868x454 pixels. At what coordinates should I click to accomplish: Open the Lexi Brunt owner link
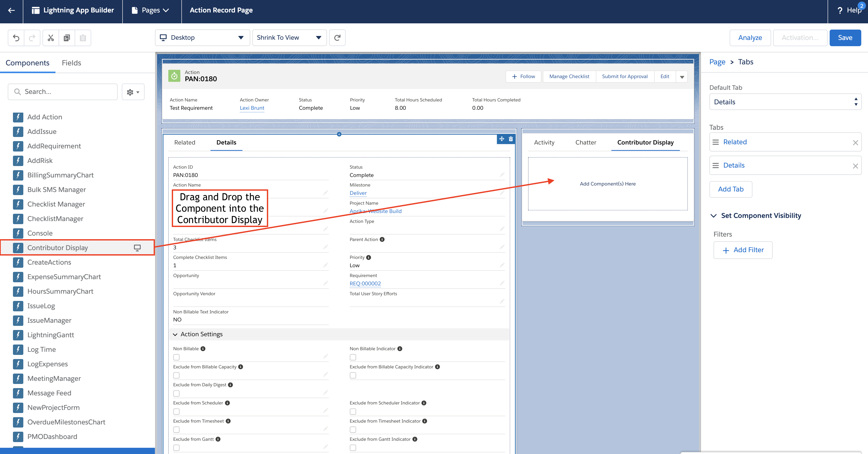(x=252, y=108)
